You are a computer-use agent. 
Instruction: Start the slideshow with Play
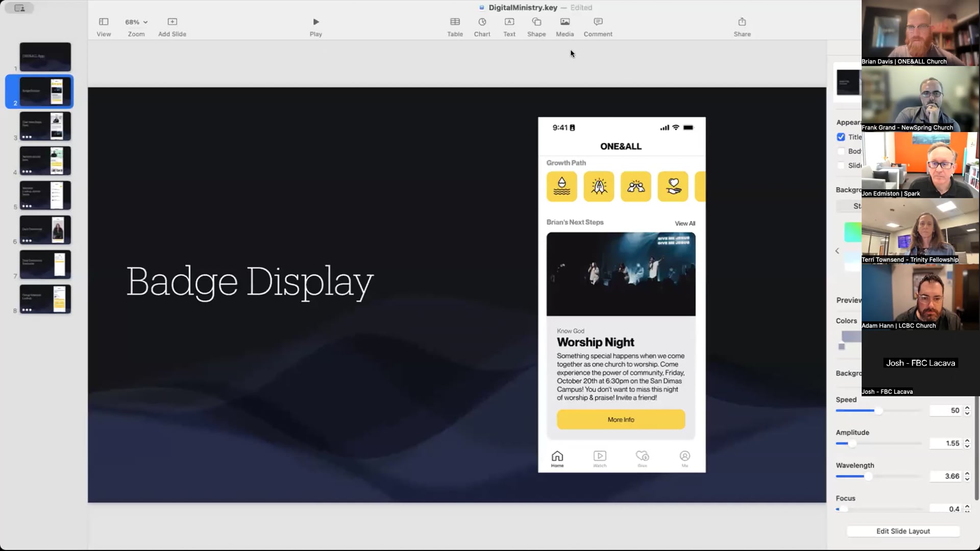[316, 27]
